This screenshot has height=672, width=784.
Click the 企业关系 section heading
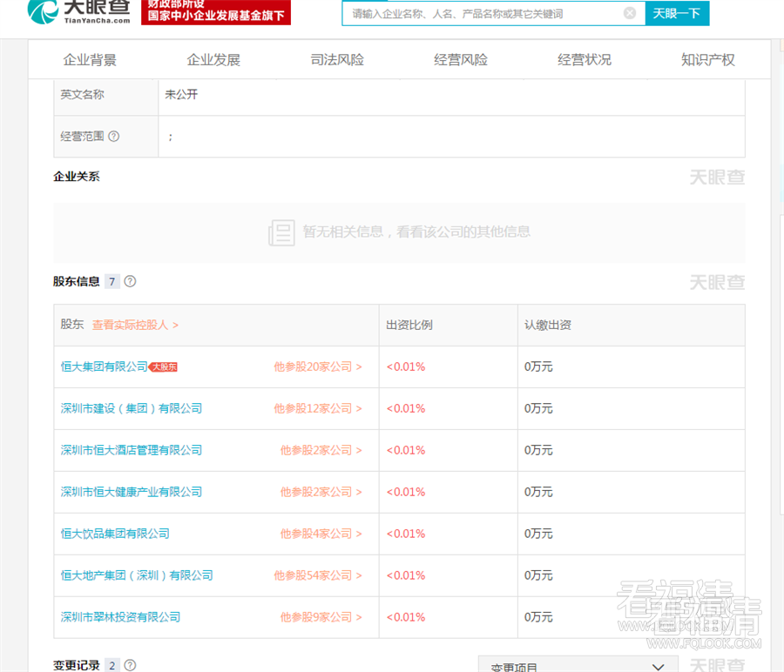pyautogui.click(x=77, y=177)
